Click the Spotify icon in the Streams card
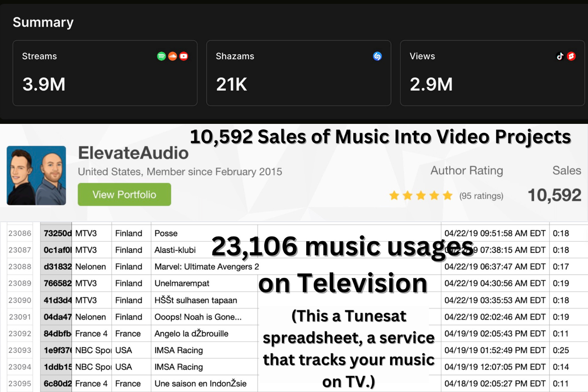588x392 pixels. pyautogui.click(x=162, y=56)
